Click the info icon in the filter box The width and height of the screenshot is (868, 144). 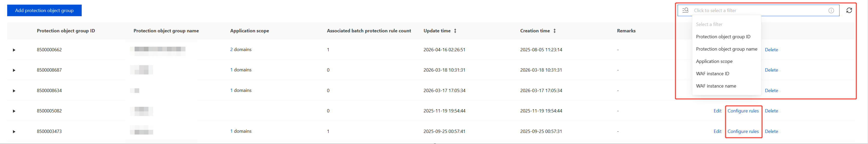831,11
